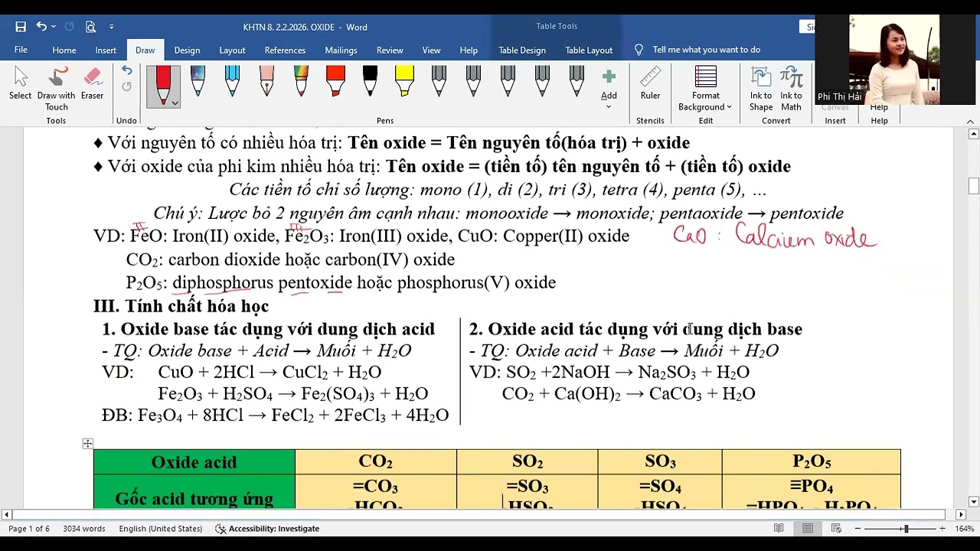Select the second gray pencil
Viewport: 980px width, 551px height.
coord(473,81)
